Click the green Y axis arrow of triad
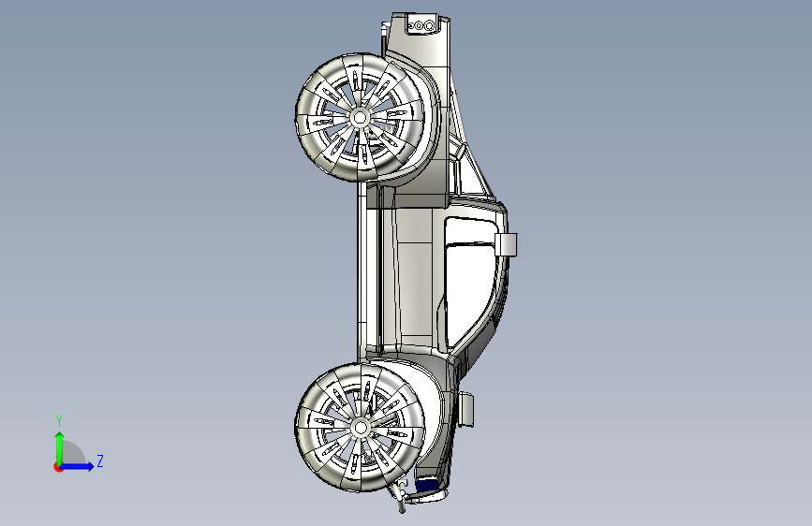The width and height of the screenshot is (812, 526). tap(60, 448)
